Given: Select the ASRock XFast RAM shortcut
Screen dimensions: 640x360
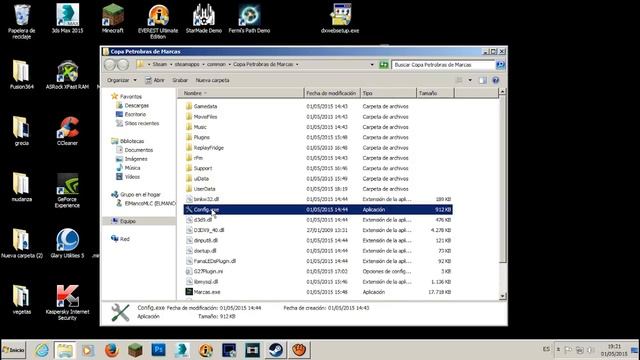Looking at the screenshot, I should click(x=67, y=75).
